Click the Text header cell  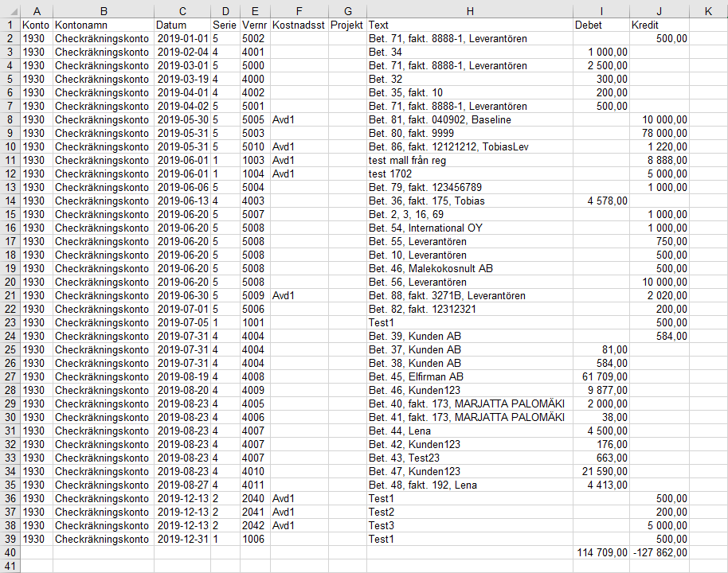point(470,25)
